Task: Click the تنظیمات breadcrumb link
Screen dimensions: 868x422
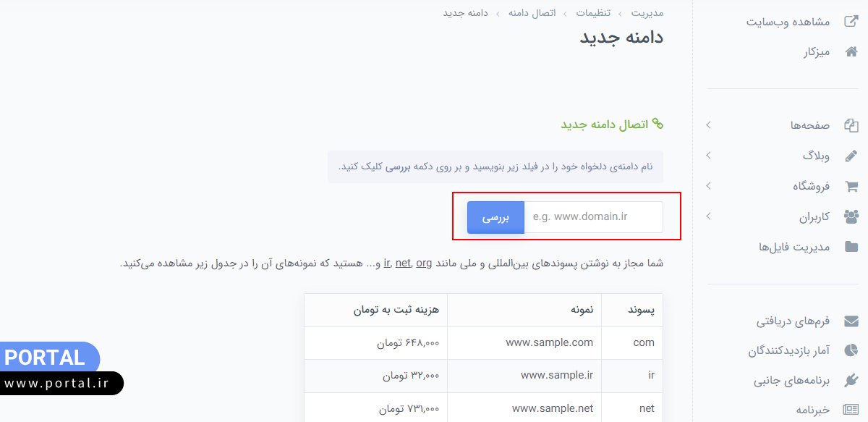Action: click(594, 13)
